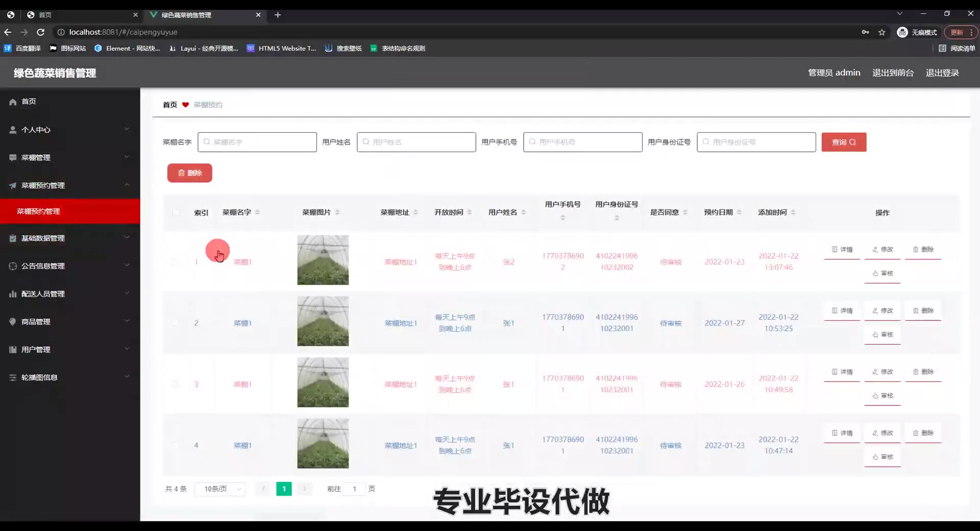Click pagination page 1 button
The image size is (980, 531).
[284, 489]
